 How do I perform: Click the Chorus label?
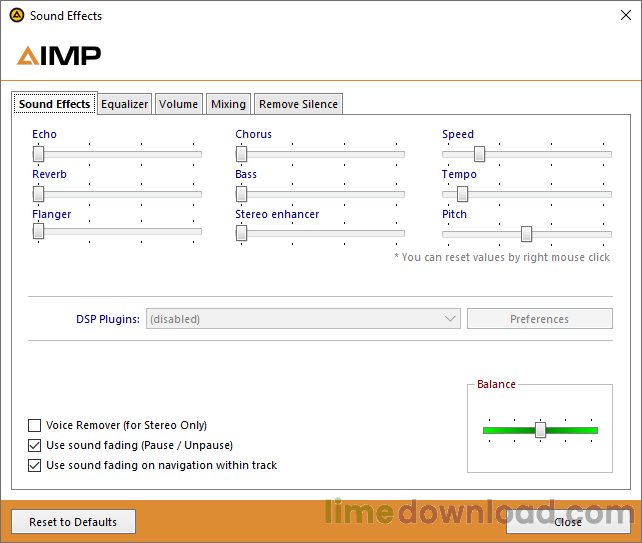(253, 134)
